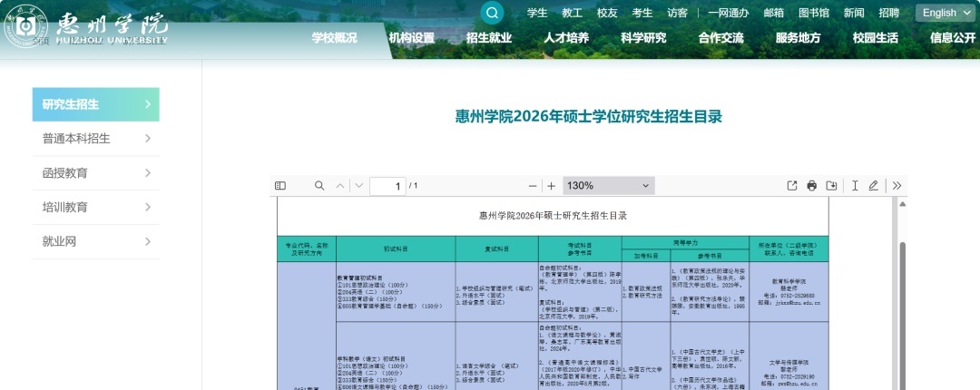Screen dimensions: 980x390
Task: Enable the draw annotation pen tool
Action: [873, 186]
